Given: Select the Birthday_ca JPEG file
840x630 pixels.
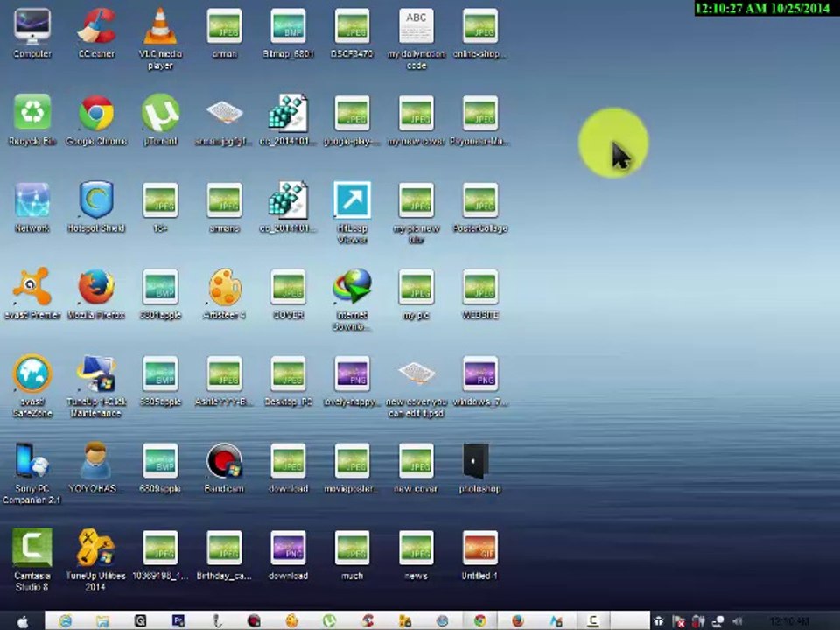Looking at the screenshot, I should [225, 555].
